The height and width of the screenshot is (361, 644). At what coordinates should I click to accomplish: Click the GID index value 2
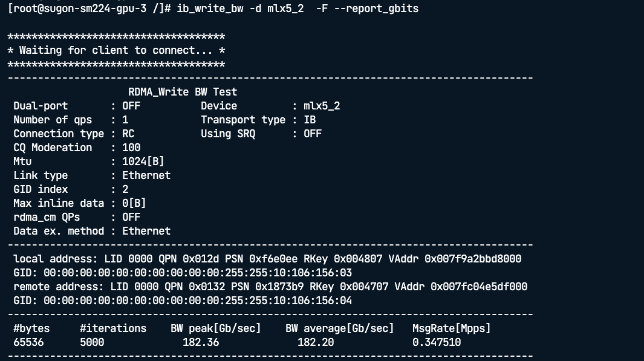pos(125,189)
